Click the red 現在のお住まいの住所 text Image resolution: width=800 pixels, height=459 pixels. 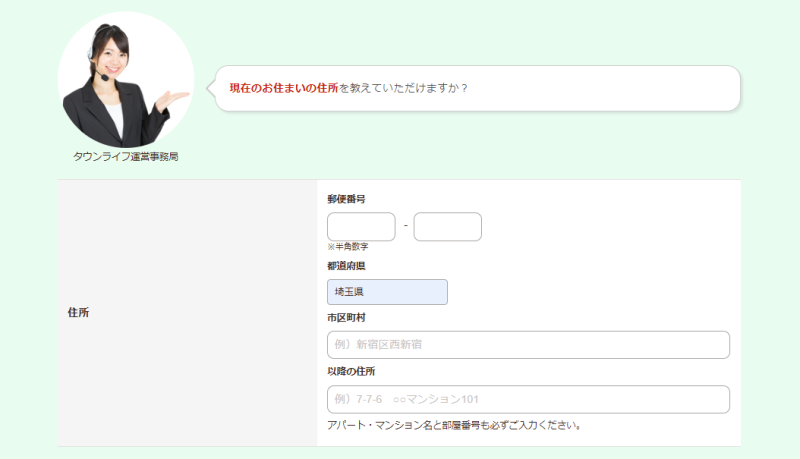point(284,88)
